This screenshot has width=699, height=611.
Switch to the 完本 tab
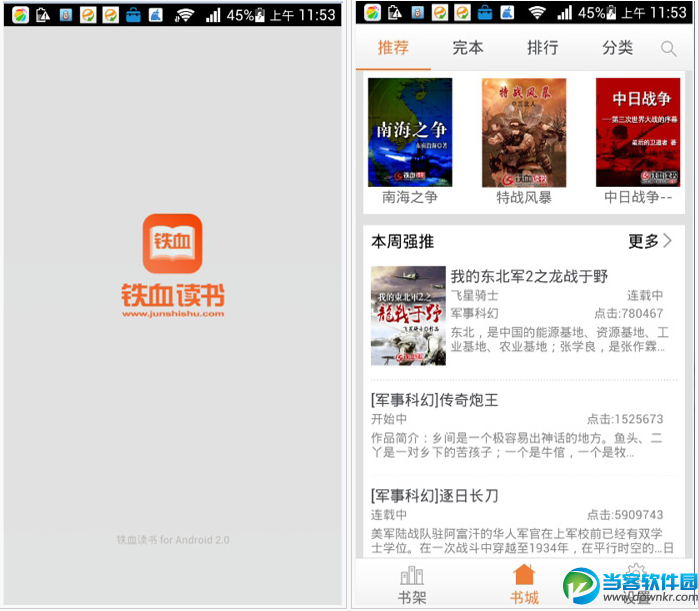pyautogui.click(x=468, y=47)
